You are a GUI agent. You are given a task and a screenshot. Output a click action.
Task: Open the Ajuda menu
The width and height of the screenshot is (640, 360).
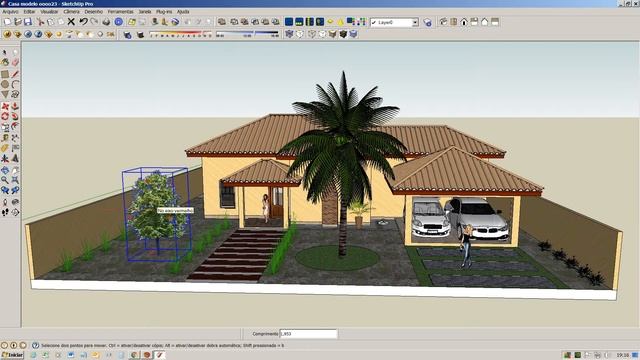[183, 11]
